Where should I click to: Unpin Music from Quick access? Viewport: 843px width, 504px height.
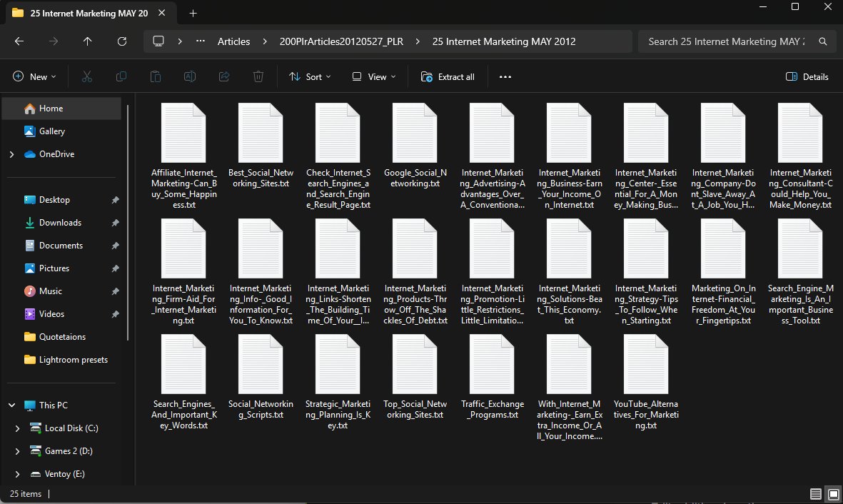pos(115,291)
